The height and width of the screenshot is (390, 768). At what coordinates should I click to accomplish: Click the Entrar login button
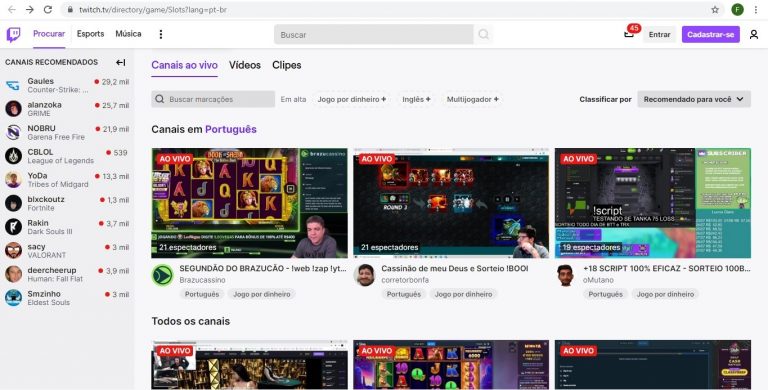pyautogui.click(x=659, y=34)
